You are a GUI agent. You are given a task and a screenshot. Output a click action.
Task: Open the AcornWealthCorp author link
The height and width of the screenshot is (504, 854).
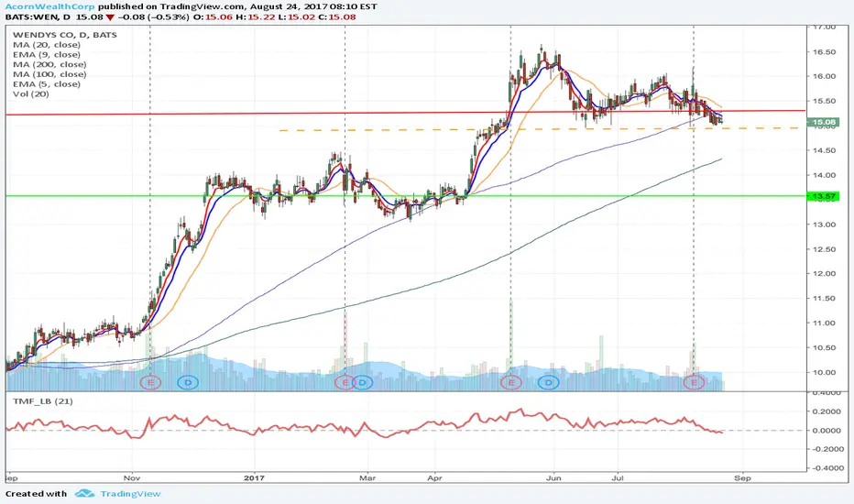(x=50, y=7)
